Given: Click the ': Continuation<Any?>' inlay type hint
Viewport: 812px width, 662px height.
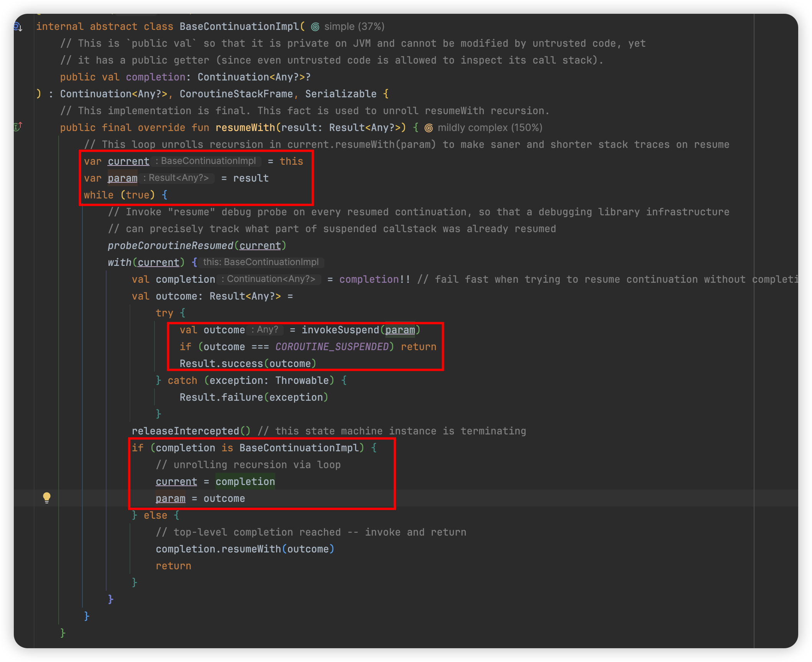Looking at the screenshot, I should pyautogui.click(x=268, y=279).
